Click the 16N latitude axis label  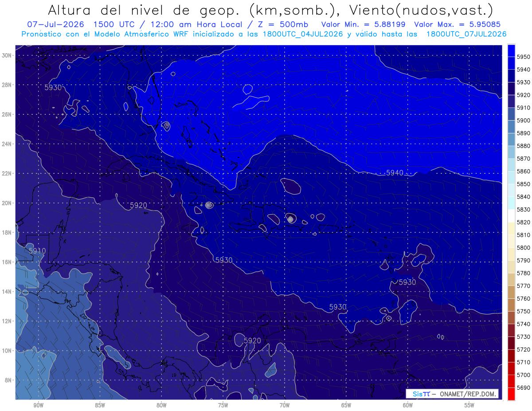[x=7, y=262]
